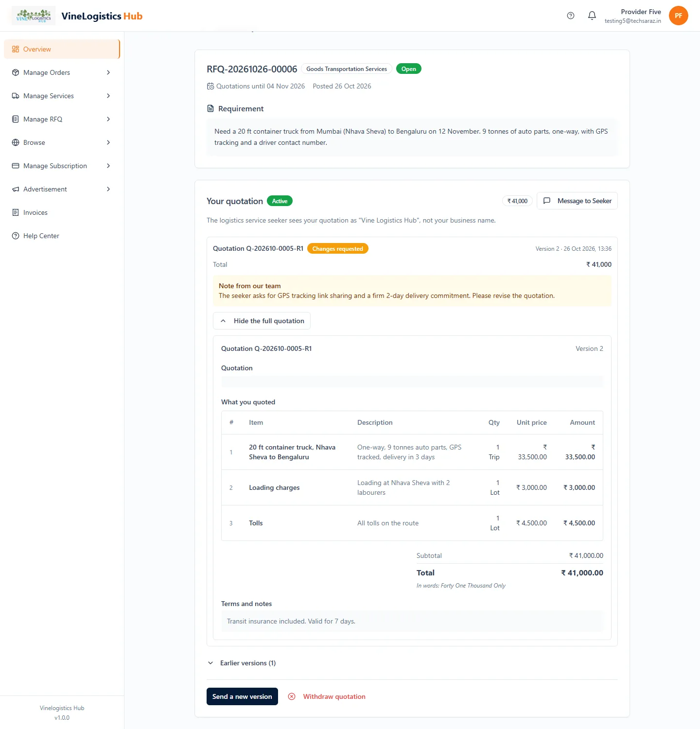The width and height of the screenshot is (700, 729).
Task: Click the VineLogistics Hub logo image
Action: [x=34, y=16]
